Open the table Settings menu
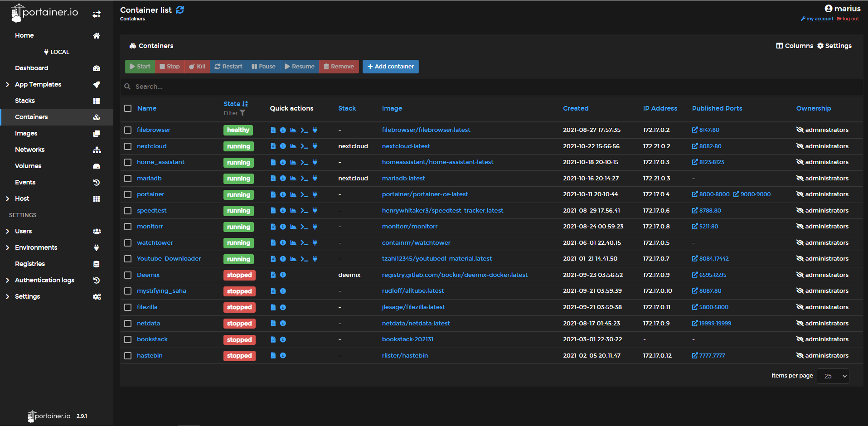The height and width of the screenshot is (426, 868). (834, 46)
